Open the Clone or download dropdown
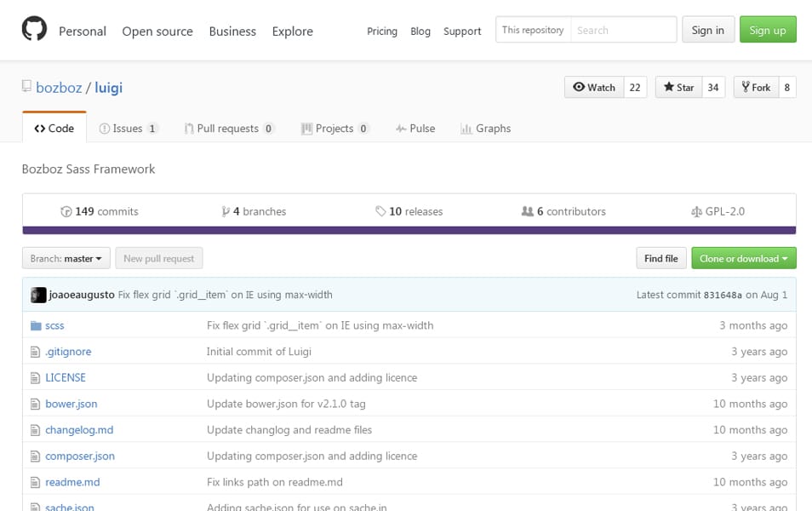Screen dimensions: 812x511 743,258
